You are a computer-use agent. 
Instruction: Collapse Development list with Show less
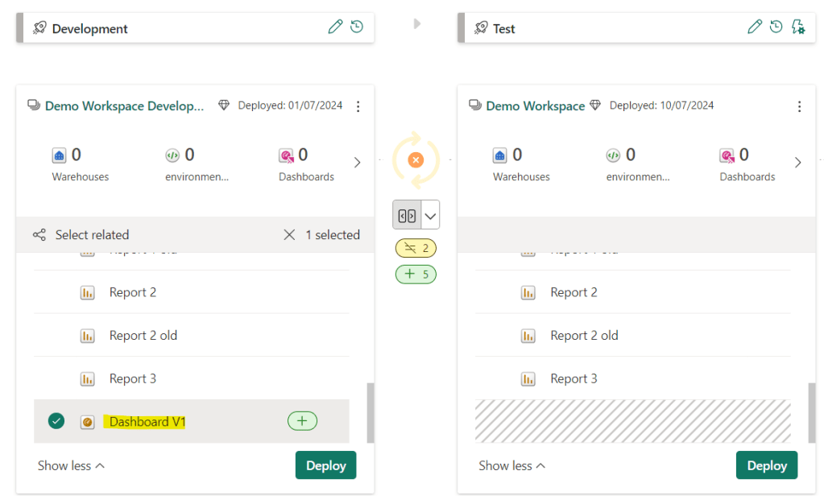click(71, 465)
